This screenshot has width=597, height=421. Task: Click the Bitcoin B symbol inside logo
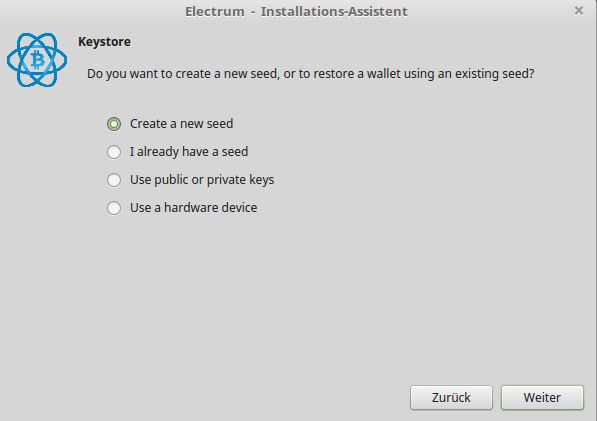(x=38, y=60)
